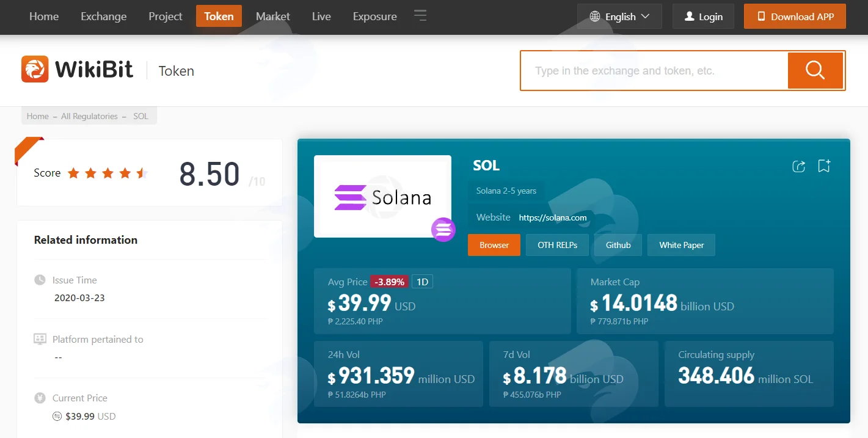This screenshot has width=868, height=438.
Task: Click the 1D period selector
Action: tap(422, 282)
